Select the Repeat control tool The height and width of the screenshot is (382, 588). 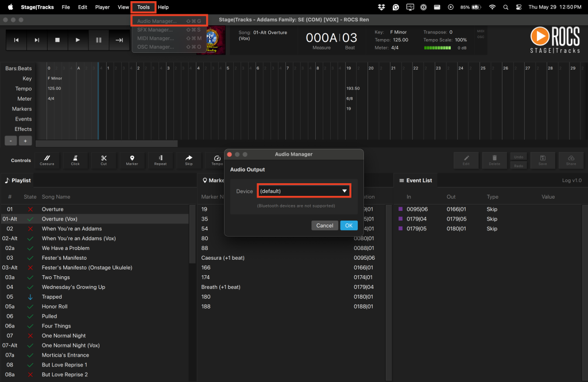[161, 160]
